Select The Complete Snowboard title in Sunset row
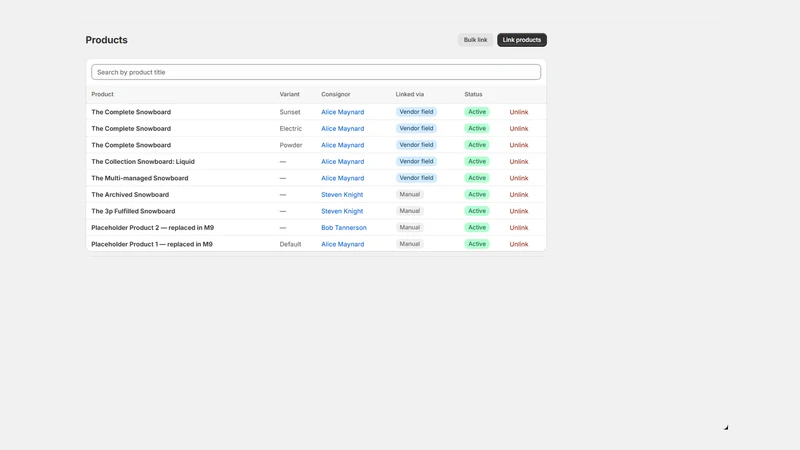Screen dimensions: 800x450 tap(131, 112)
